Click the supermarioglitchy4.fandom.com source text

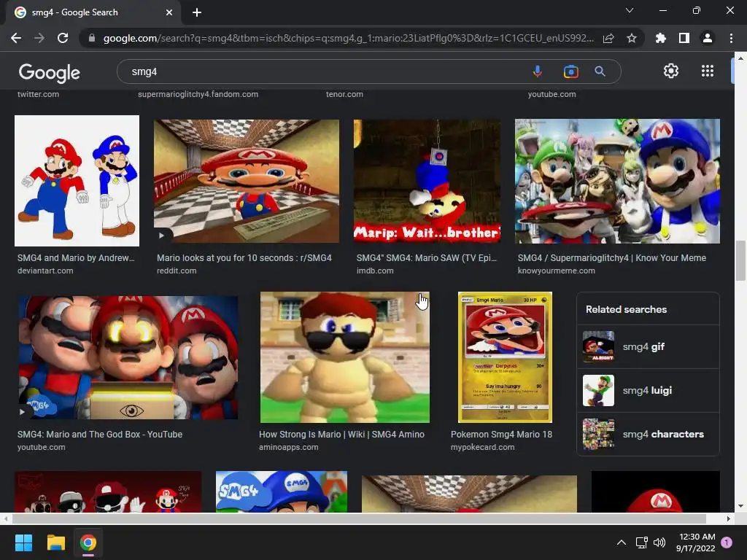coord(198,94)
